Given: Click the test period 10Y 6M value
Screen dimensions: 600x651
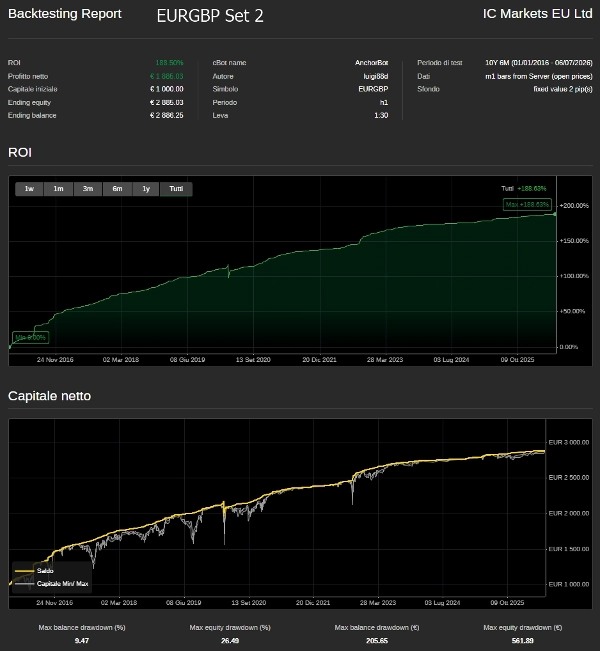Looking at the screenshot, I should (539, 63).
